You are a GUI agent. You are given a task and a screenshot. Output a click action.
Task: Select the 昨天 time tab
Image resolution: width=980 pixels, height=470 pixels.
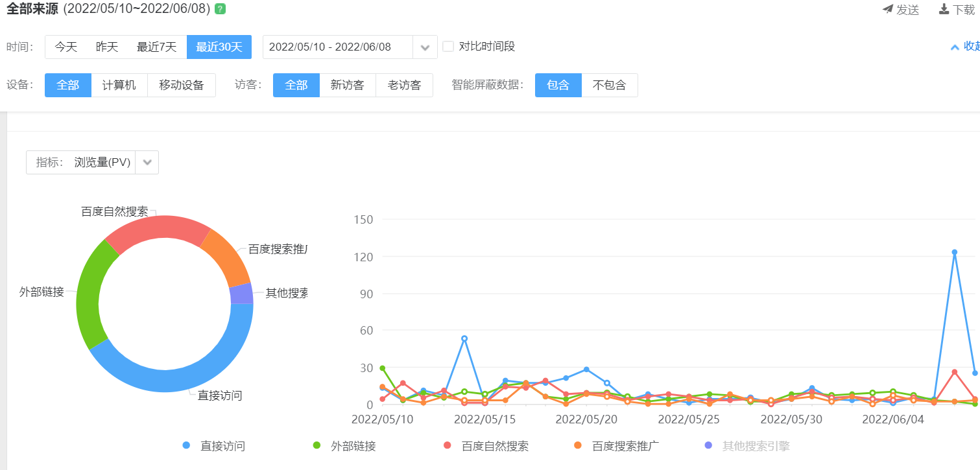point(107,47)
